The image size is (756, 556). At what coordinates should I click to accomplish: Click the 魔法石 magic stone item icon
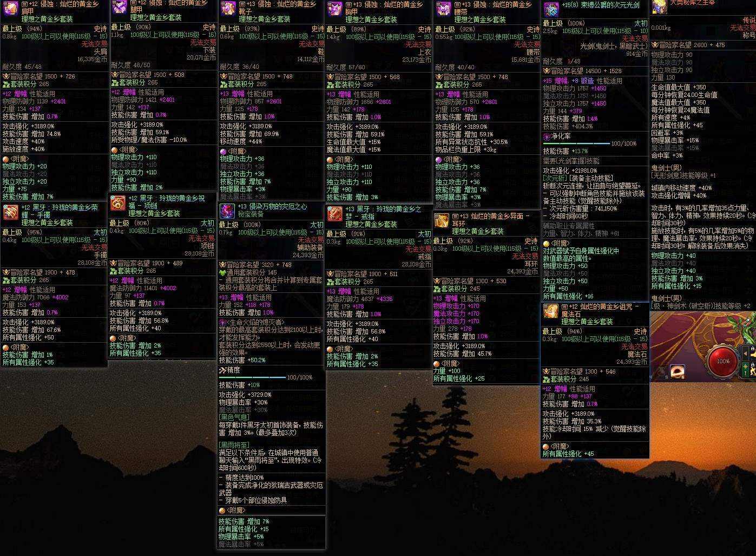(x=551, y=311)
